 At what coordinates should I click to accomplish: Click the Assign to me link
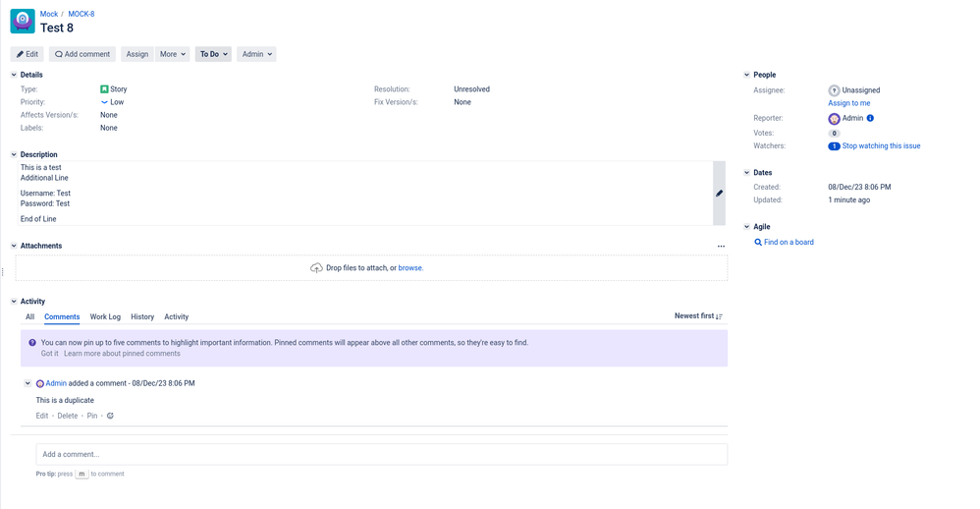[848, 103]
